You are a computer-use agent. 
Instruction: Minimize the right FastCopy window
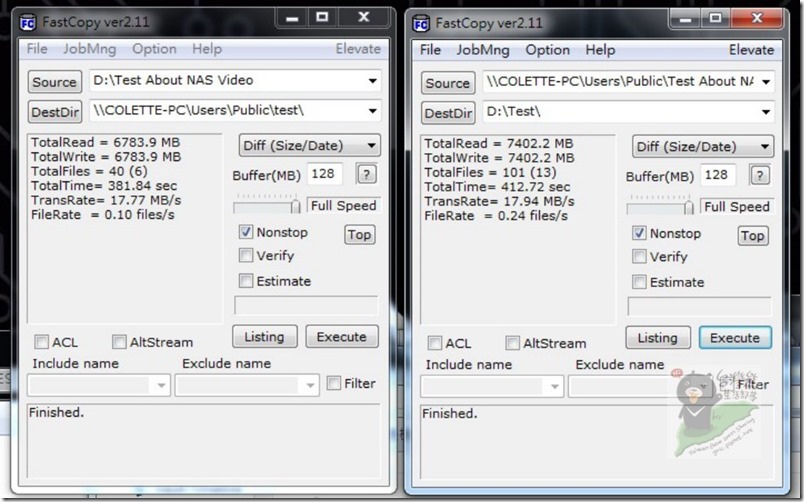(686, 19)
